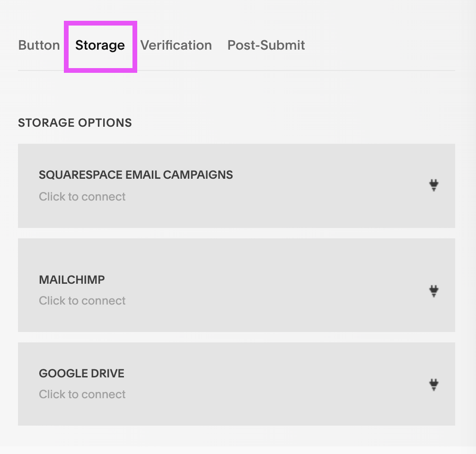Click the divider line below the tabs
This screenshot has width=476, height=454.
(284, 70)
